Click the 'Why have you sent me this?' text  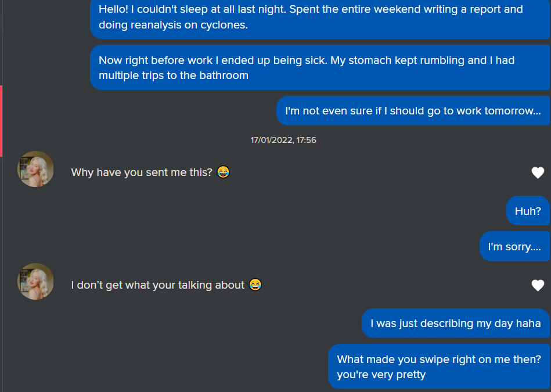pyautogui.click(x=142, y=172)
